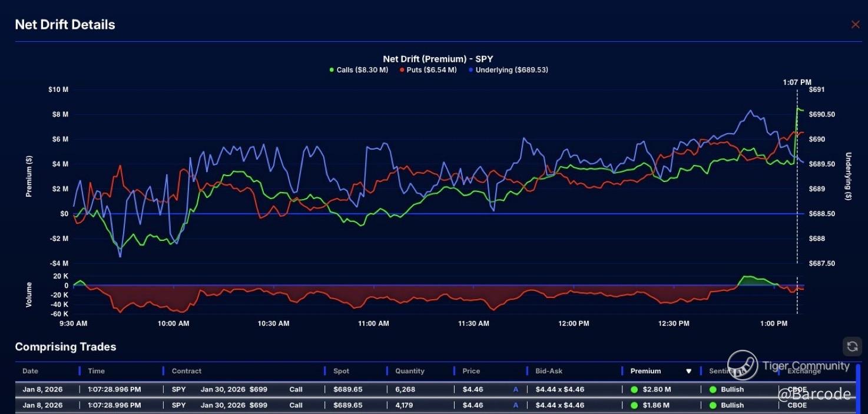Screen dimensions: 868x414
Task: Click green premium dot beside $1.86 M
Action: pos(634,405)
